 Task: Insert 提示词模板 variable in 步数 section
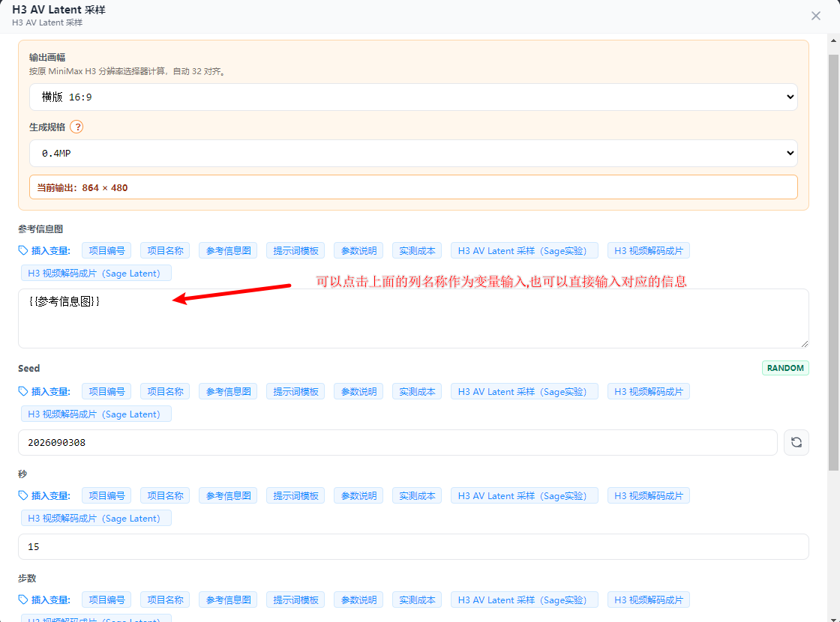point(295,600)
